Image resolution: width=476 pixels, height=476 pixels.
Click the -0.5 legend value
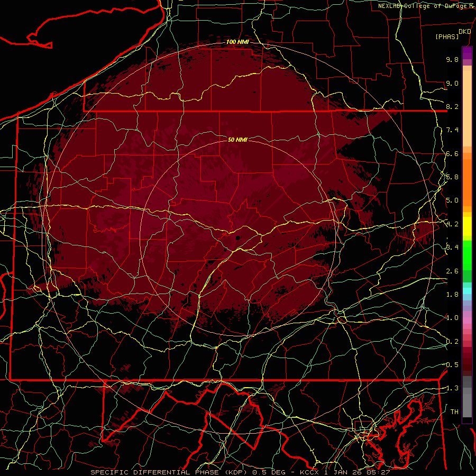pyautogui.click(x=451, y=365)
